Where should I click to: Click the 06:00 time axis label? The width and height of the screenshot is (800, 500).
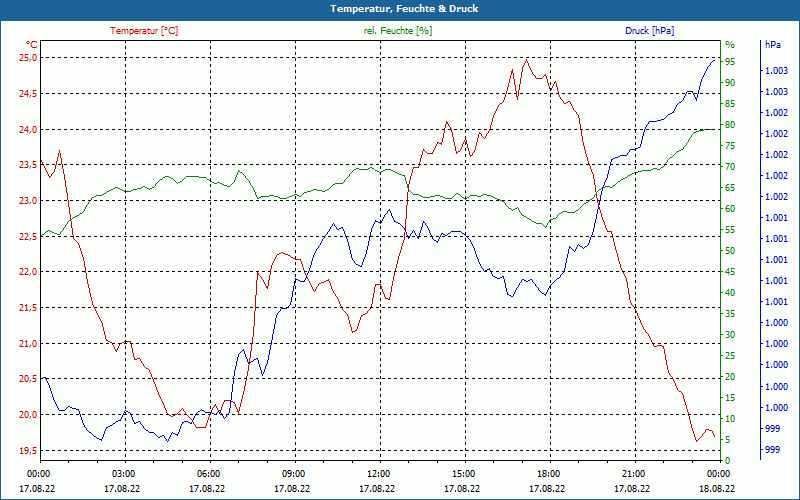(209, 473)
